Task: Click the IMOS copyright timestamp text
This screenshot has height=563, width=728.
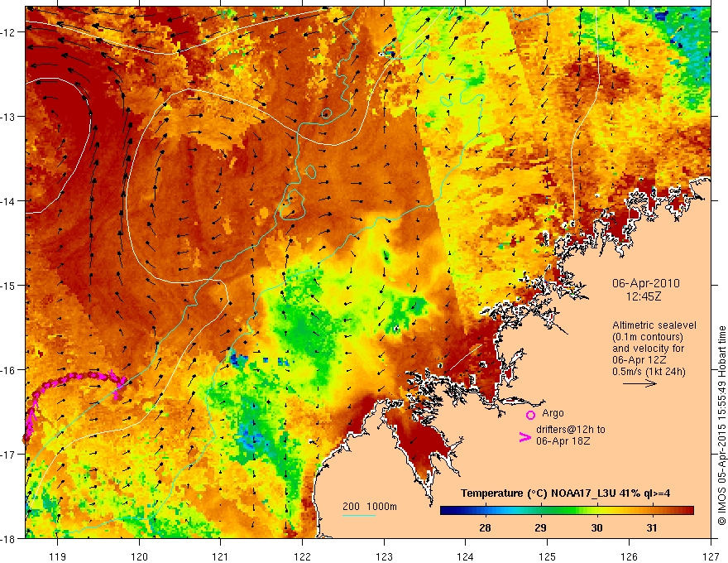Action: click(x=721, y=426)
